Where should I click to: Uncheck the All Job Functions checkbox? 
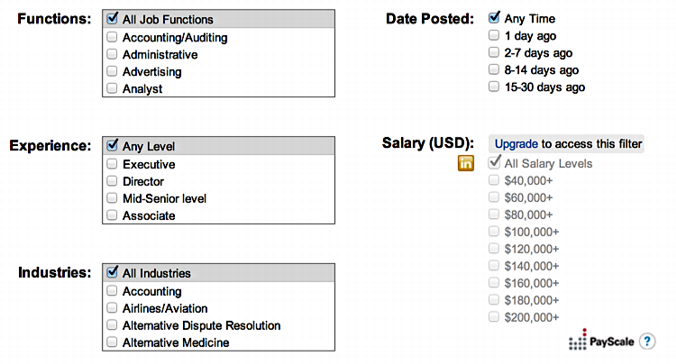[112, 19]
